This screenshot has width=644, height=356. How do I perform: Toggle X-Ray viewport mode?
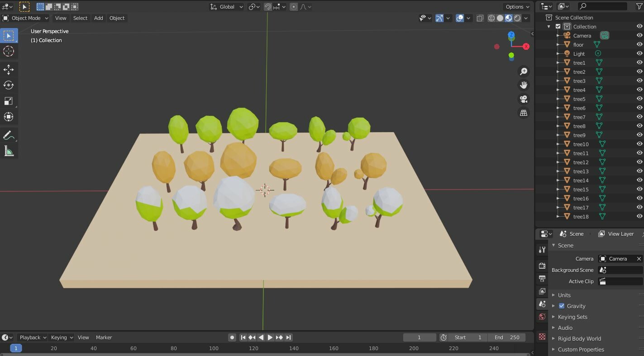tap(480, 18)
